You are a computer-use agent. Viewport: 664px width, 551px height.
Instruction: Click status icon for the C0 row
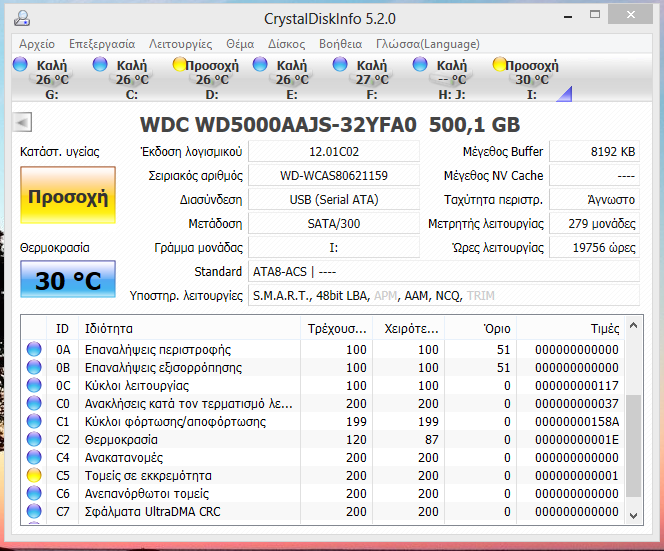(x=34, y=403)
